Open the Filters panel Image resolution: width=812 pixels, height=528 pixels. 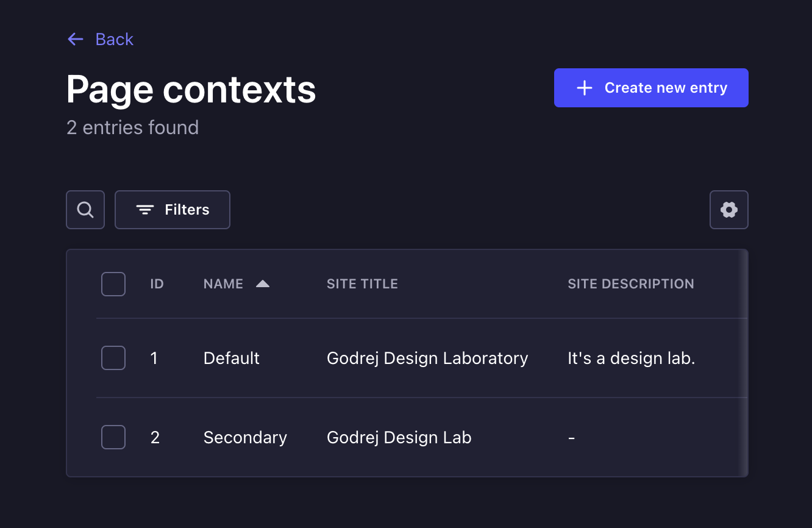tap(173, 210)
